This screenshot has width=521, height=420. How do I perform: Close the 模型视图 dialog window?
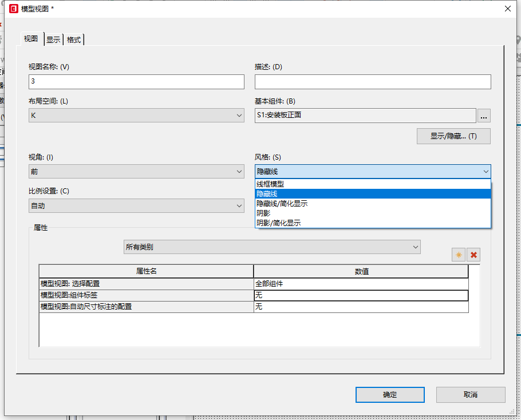point(507,9)
